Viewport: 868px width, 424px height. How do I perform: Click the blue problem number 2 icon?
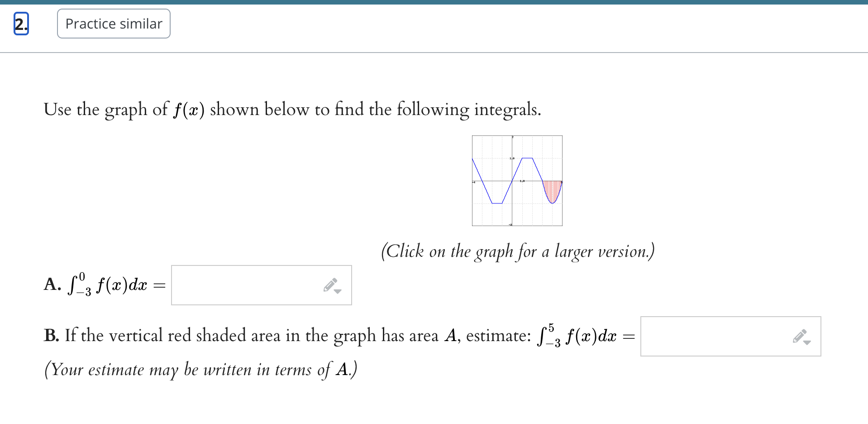tap(21, 24)
